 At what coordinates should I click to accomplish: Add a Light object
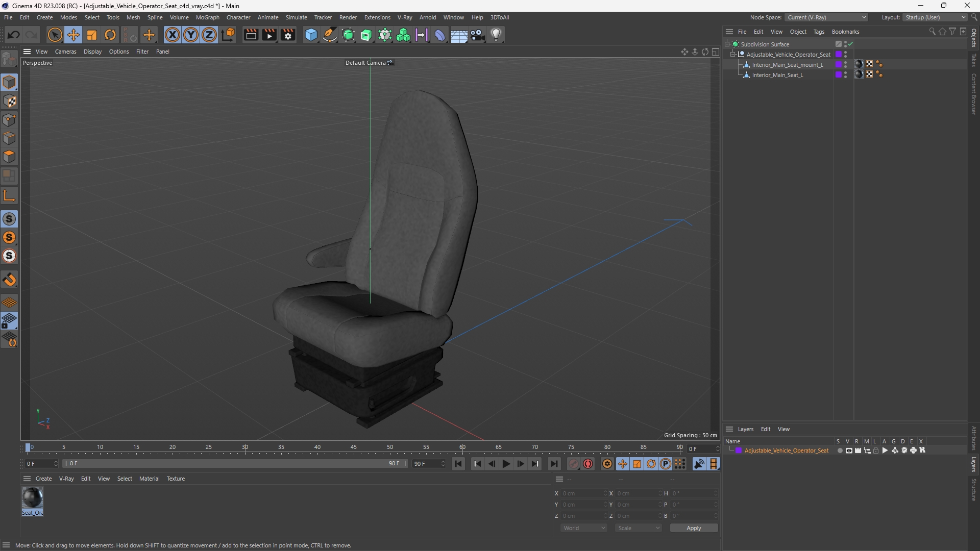click(496, 35)
